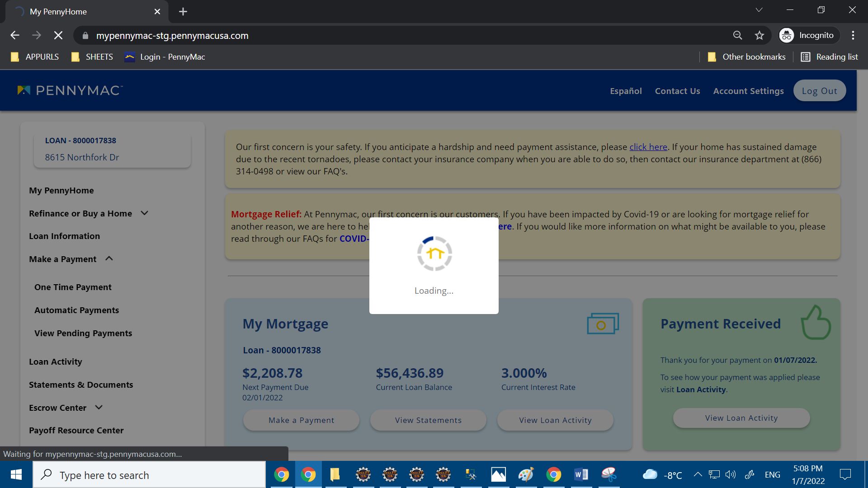Click the bookmark star icon in address bar
Image resolution: width=868 pixels, height=488 pixels.
tap(759, 35)
